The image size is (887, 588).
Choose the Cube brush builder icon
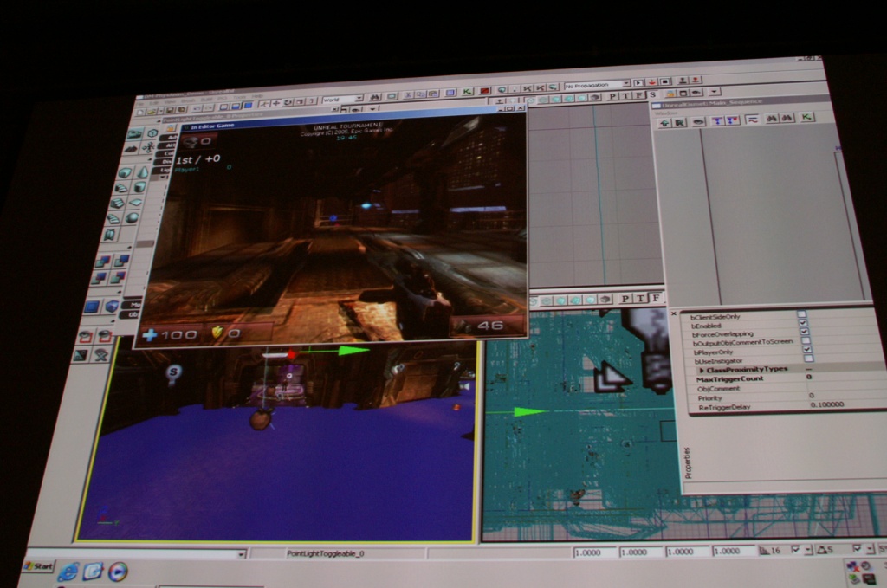(x=124, y=172)
